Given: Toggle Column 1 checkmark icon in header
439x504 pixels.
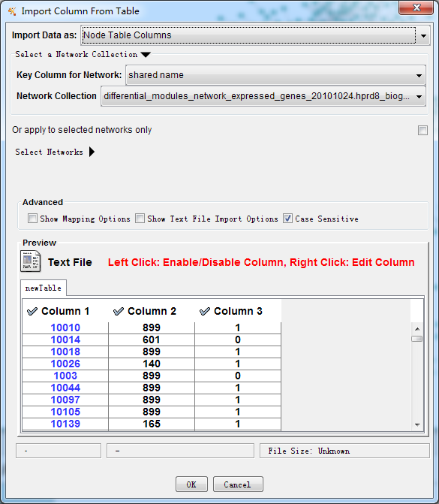Looking at the screenshot, I should point(32,311).
